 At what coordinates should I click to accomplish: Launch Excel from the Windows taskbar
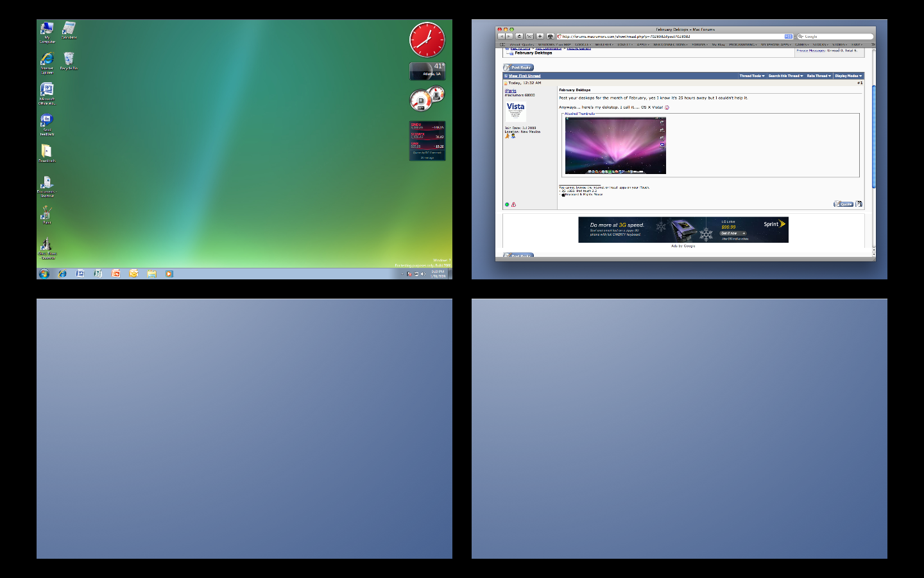click(x=98, y=274)
